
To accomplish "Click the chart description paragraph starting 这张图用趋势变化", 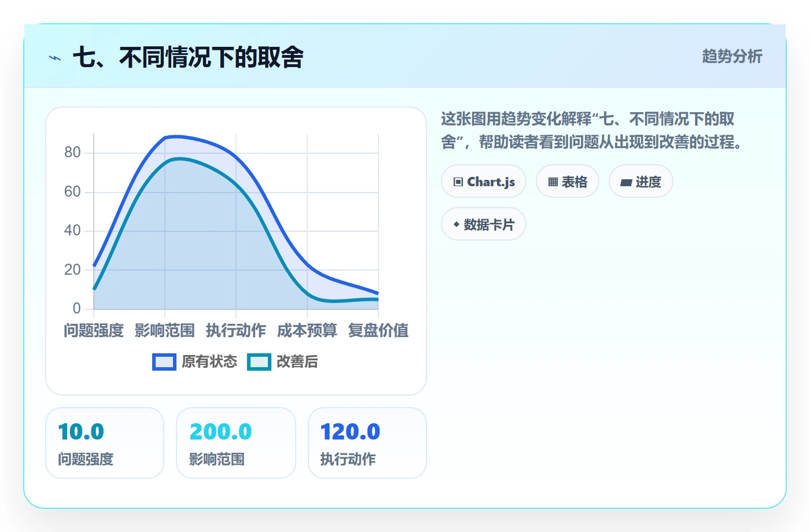I will coord(592,131).
